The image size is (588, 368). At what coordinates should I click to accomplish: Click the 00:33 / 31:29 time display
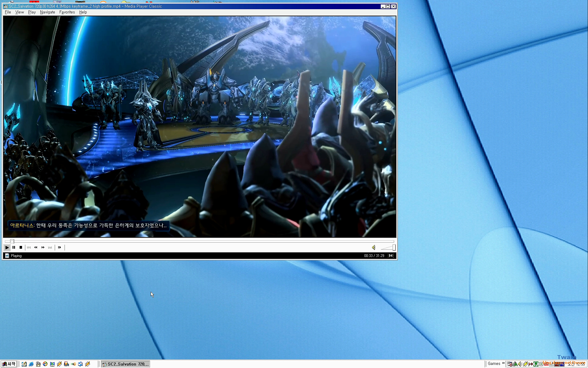click(x=374, y=256)
